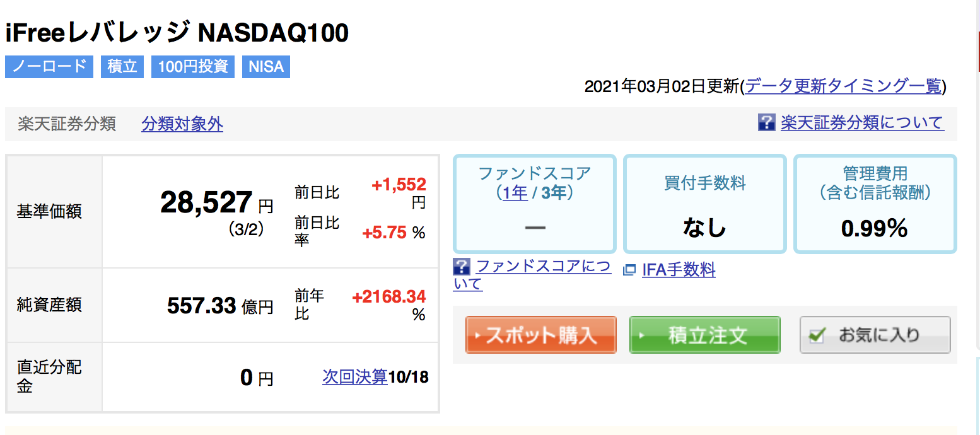Click the 10/18 settlement date
The image size is (980, 435).
click(x=408, y=377)
